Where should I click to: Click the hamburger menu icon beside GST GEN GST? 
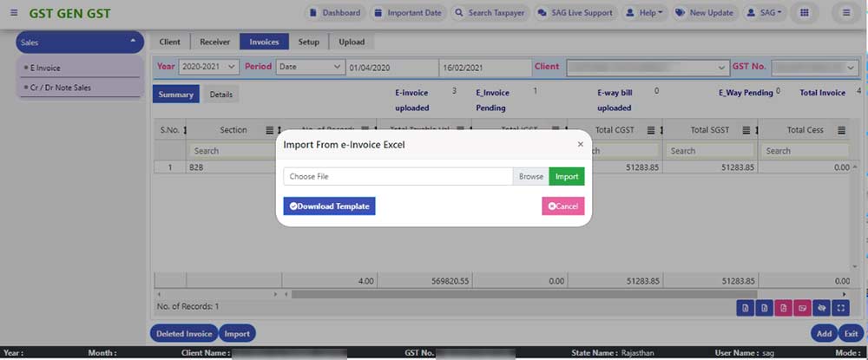[x=13, y=14]
